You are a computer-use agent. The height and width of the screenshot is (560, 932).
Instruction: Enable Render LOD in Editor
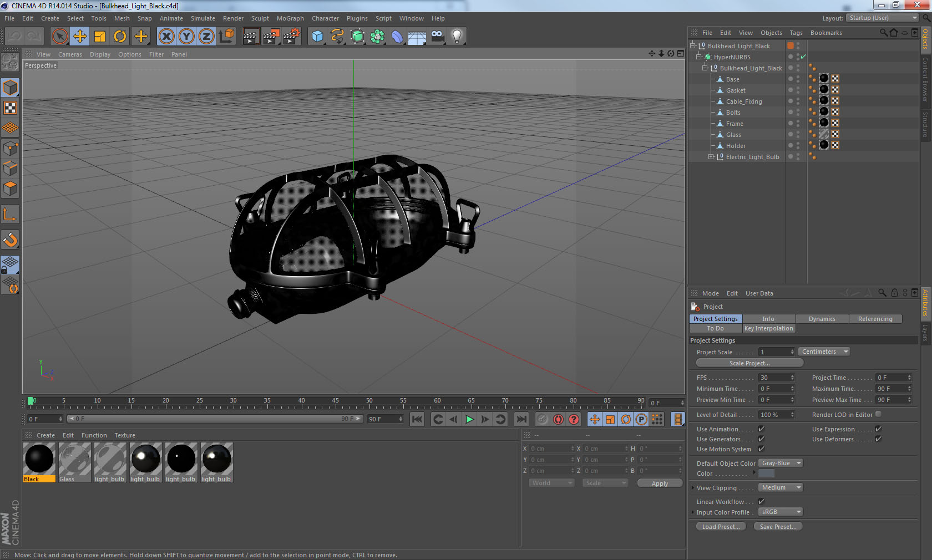[878, 414]
